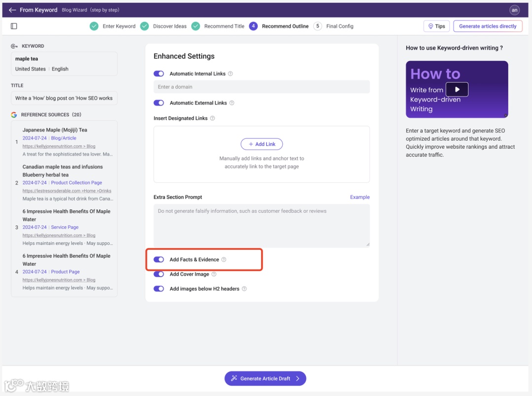Click the 'United States' keyword region text
Image resolution: width=532 pixels, height=396 pixels.
click(x=30, y=69)
